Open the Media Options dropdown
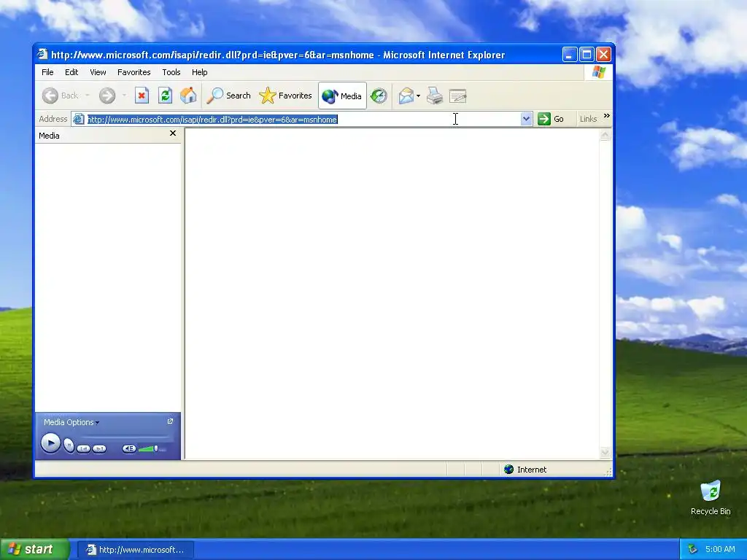Viewport: 747px width, 560px height. point(71,422)
